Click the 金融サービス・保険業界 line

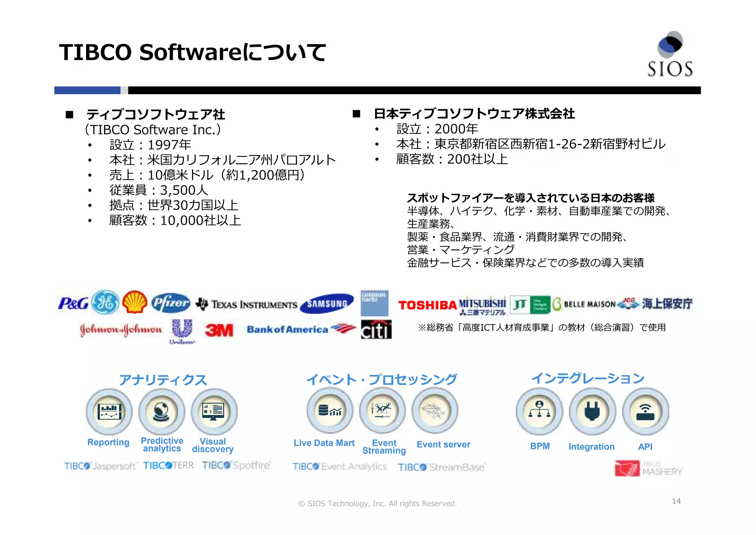525,263
